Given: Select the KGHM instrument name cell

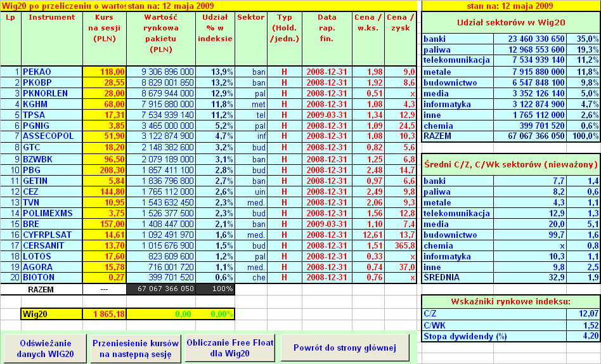Looking at the screenshot, I should (52, 103).
